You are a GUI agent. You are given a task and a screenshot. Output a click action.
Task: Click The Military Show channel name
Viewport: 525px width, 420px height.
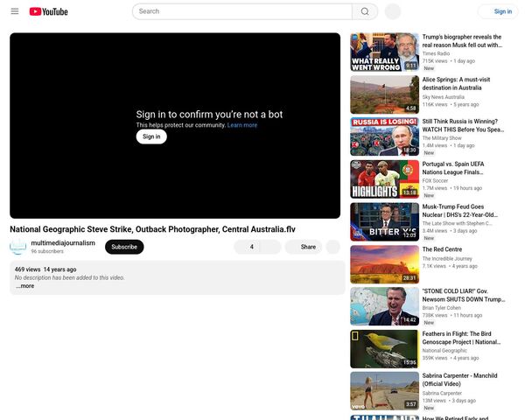tap(442, 138)
